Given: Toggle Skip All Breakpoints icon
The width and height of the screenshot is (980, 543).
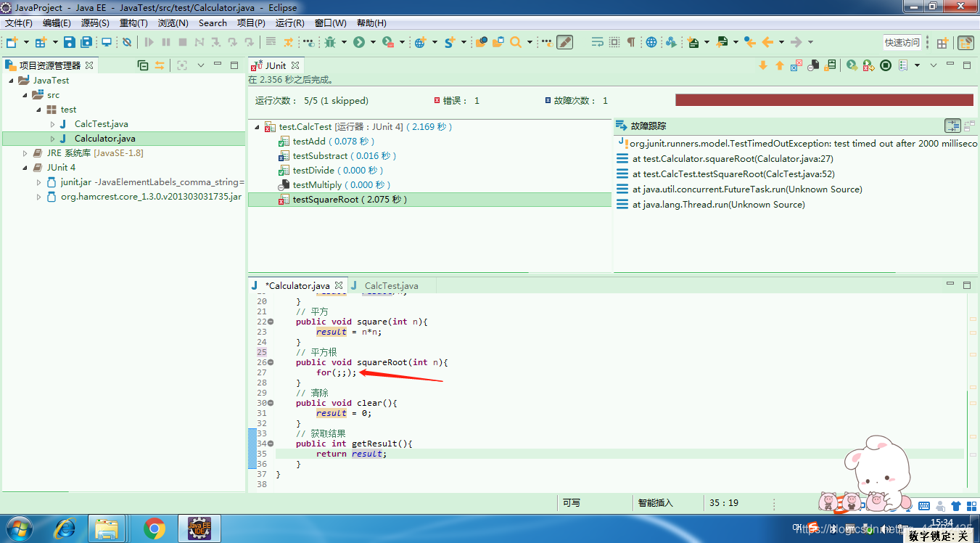Looking at the screenshot, I should click(127, 42).
